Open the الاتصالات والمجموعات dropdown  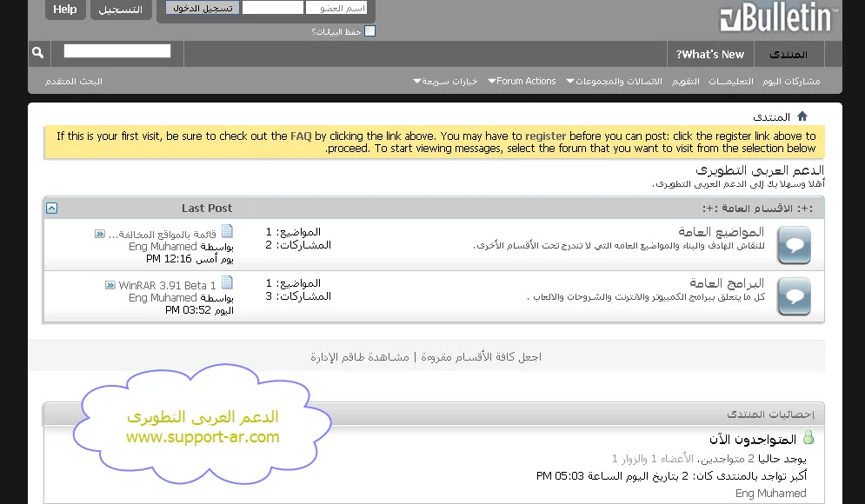614,82
